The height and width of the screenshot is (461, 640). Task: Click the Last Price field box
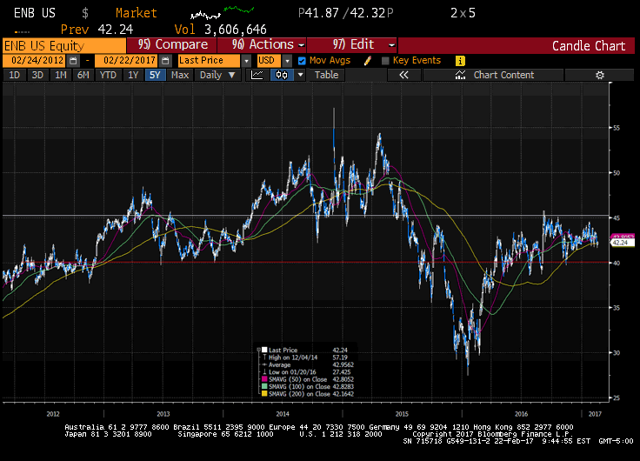[x=209, y=61]
